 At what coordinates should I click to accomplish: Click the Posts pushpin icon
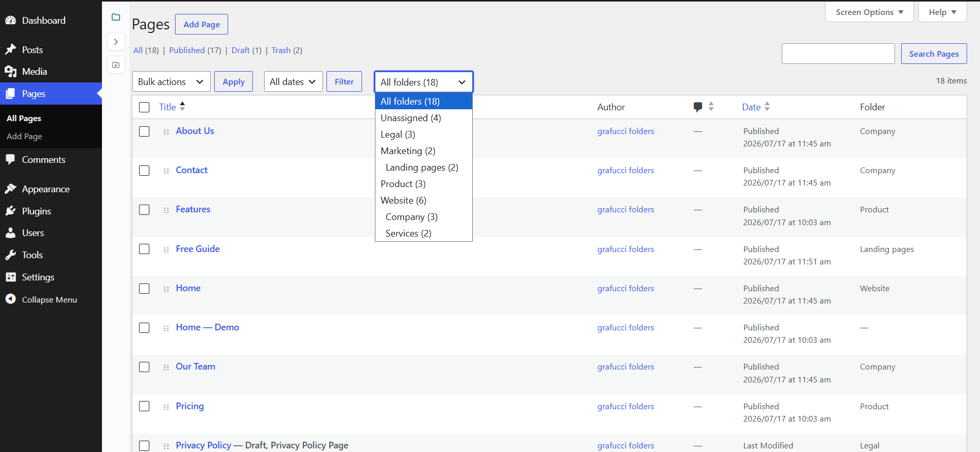11,49
